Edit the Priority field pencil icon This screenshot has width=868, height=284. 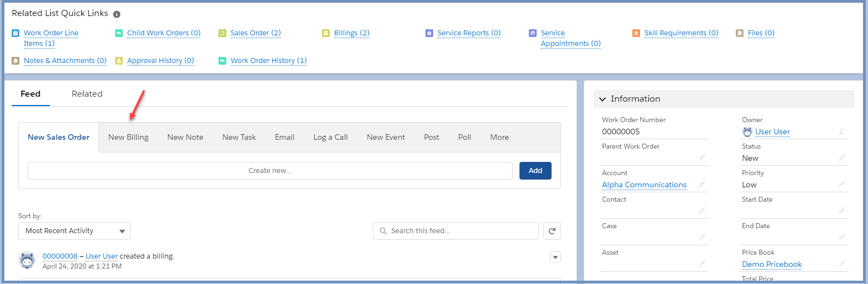point(842,184)
